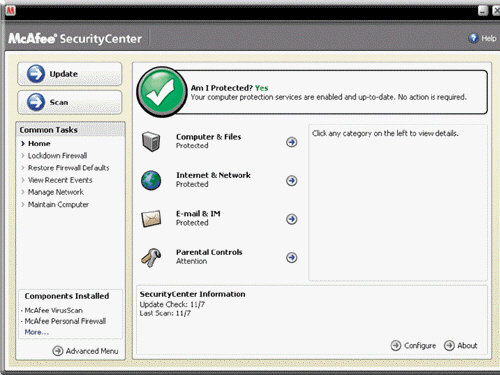
Task: Click the Computer & Files tower icon
Action: click(x=151, y=141)
